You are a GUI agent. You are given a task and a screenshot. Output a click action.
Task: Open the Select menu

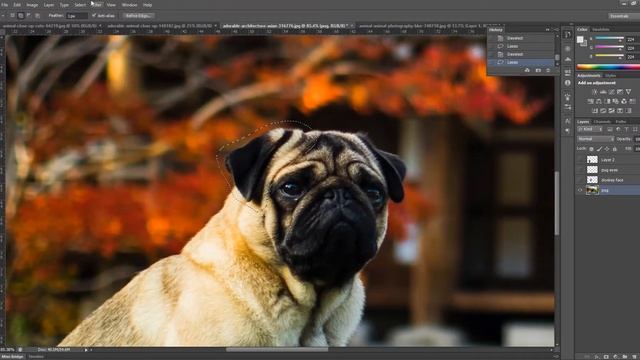pyautogui.click(x=80, y=5)
